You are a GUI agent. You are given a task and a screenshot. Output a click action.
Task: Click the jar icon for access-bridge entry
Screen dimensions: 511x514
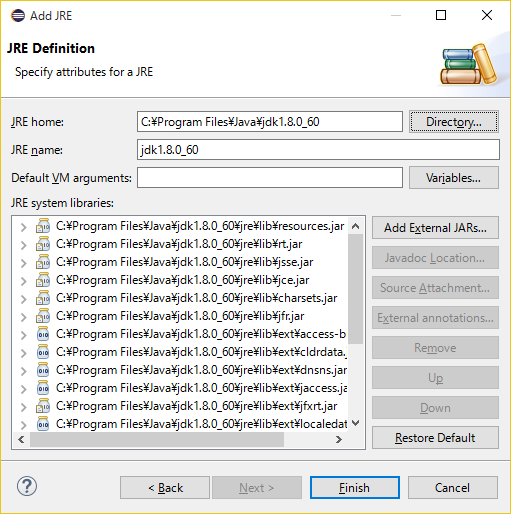[x=43, y=334]
